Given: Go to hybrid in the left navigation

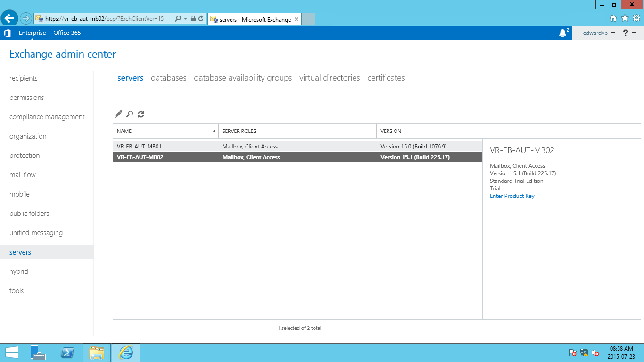Looking at the screenshot, I should 19,271.
